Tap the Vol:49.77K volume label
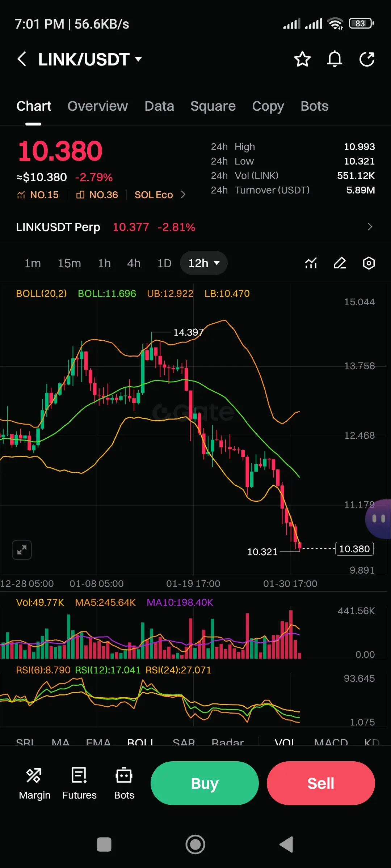 coord(40,603)
